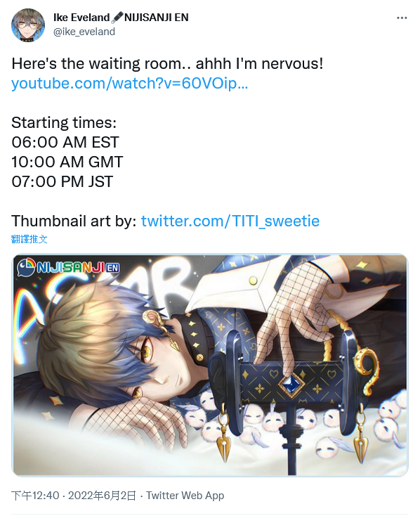Click the "07:00 PM JST" text line
420x516 pixels.
(63, 181)
